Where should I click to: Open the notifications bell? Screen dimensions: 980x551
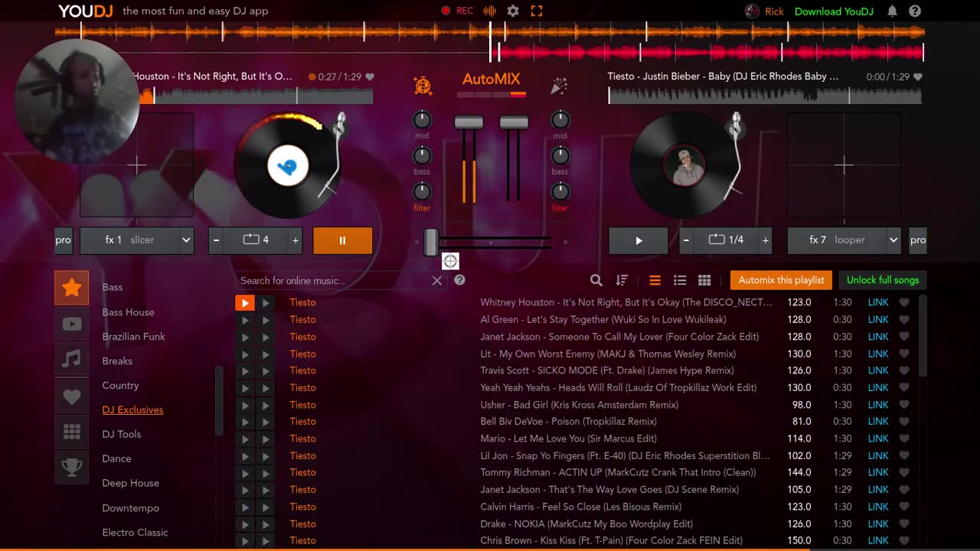pyautogui.click(x=892, y=11)
